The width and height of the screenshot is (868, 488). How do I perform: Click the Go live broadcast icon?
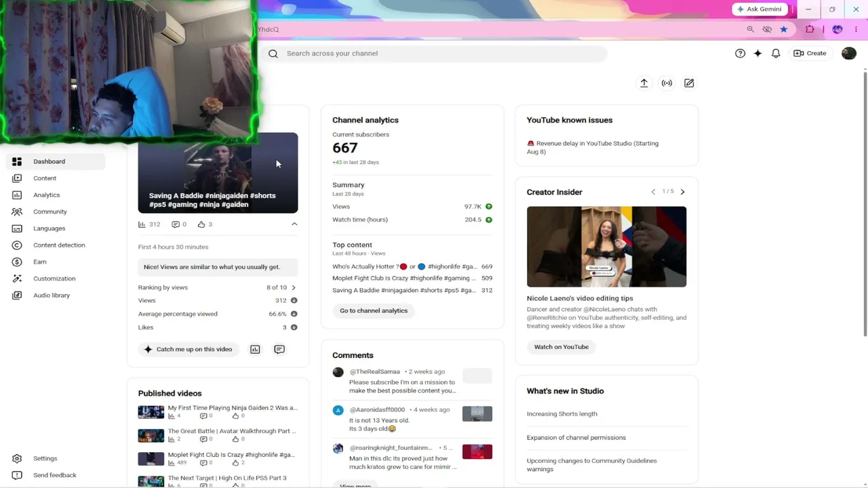[x=667, y=83]
